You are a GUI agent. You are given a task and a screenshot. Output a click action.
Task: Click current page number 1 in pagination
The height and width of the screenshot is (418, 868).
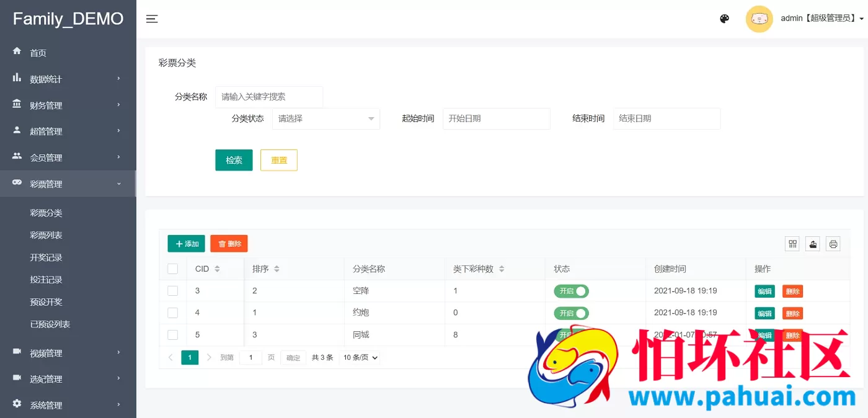[x=190, y=357]
